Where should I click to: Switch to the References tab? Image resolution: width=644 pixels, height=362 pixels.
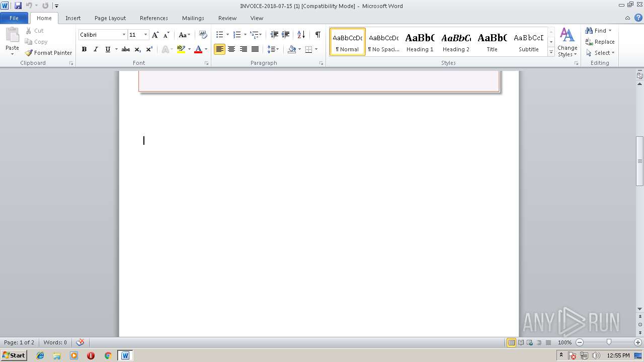tap(154, 18)
